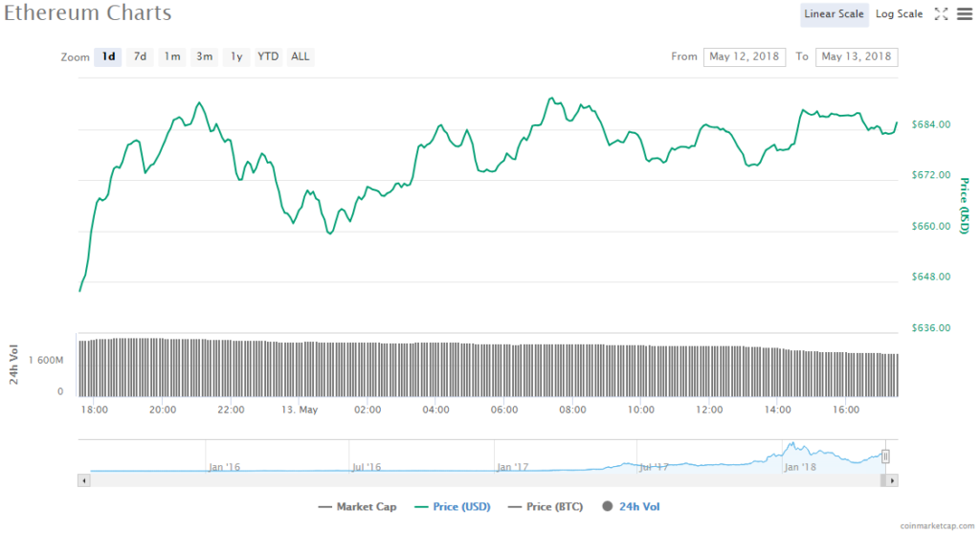
Task: Select the 7d zoom range
Action: pyautogui.click(x=140, y=56)
